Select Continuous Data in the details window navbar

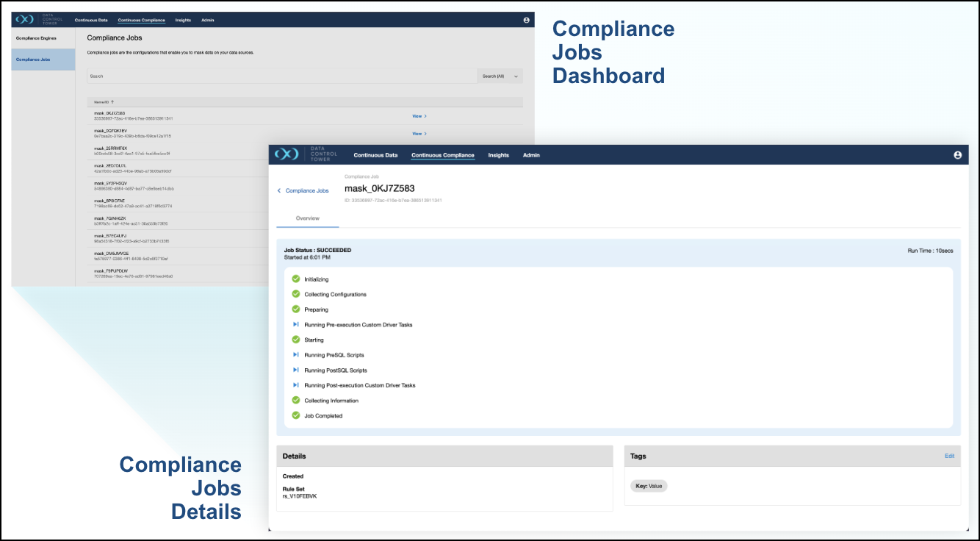(x=375, y=155)
